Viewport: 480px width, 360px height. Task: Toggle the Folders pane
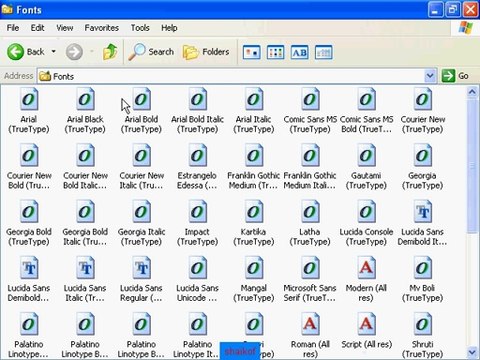coord(206,52)
